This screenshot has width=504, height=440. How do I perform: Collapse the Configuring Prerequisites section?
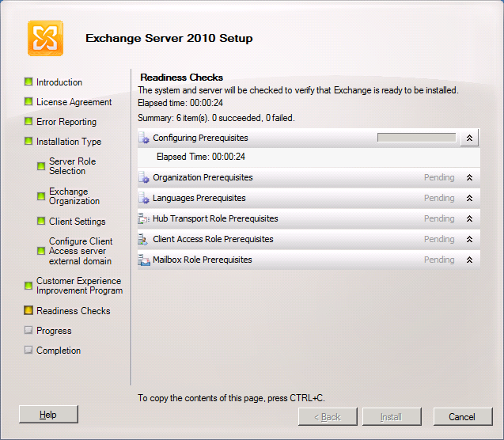point(469,138)
